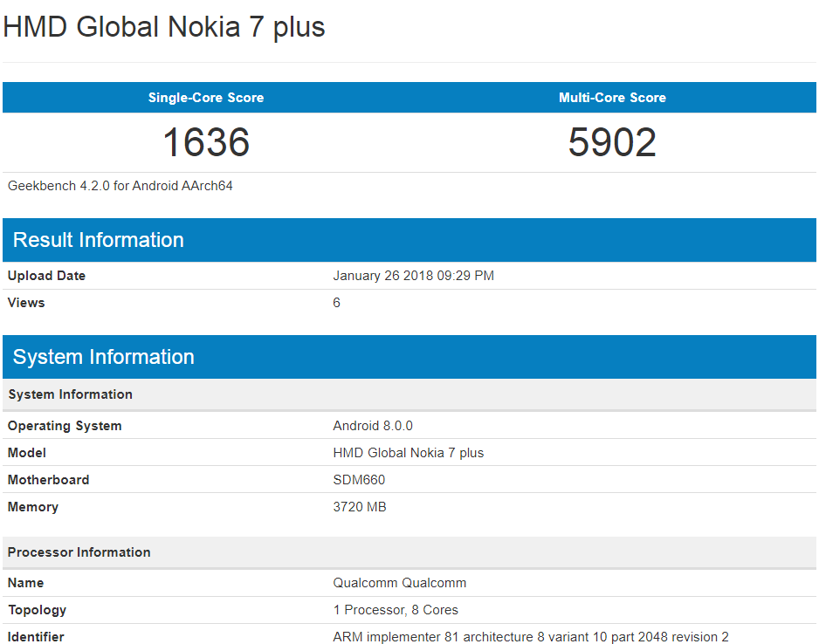This screenshot has height=644, width=819.
Task: Select the Identifier label
Action: [x=36, y=637]
